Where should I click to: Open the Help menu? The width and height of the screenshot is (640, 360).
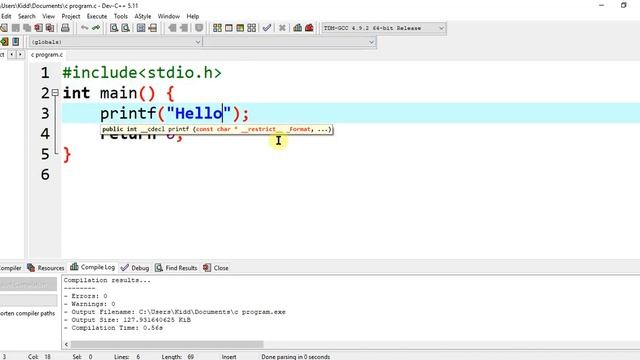(193, 16)
